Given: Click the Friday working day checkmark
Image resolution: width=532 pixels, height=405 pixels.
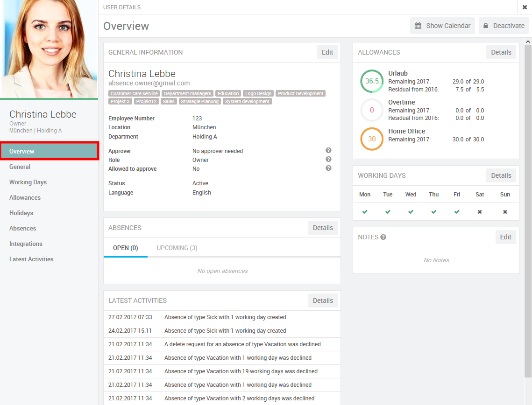Looking at the screenshot, I should click(457, 212).
